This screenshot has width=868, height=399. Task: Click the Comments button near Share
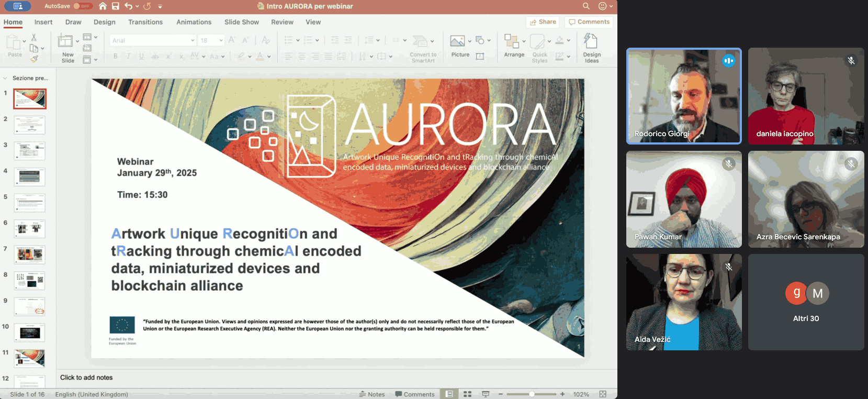pos(589,22)
